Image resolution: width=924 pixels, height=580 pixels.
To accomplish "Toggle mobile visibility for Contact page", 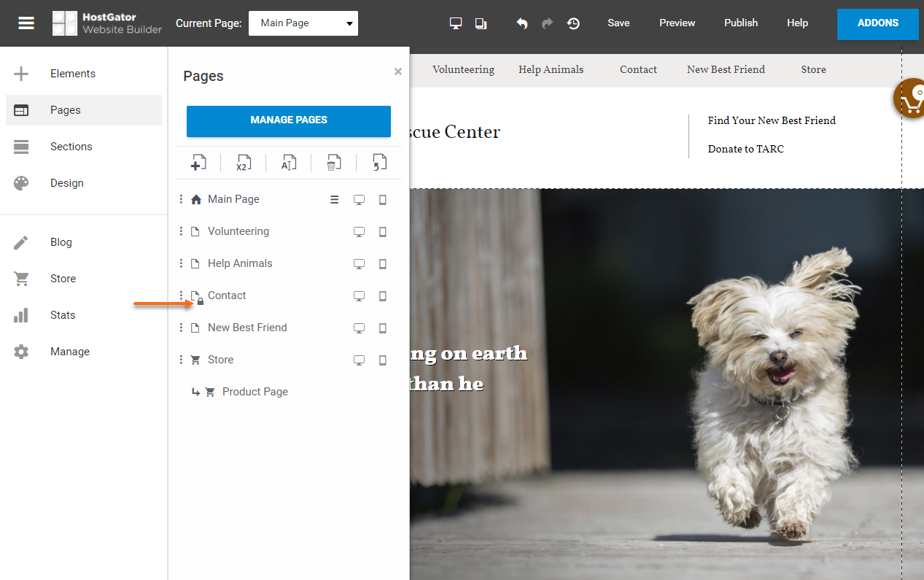I will coord(383,296).
